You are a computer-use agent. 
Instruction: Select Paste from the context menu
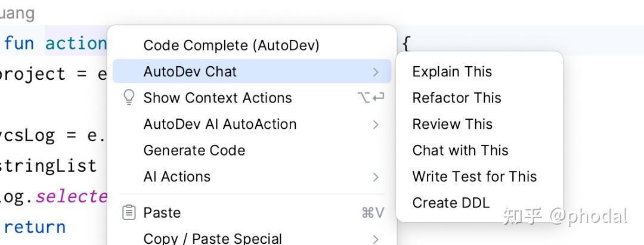coord(252,213)
